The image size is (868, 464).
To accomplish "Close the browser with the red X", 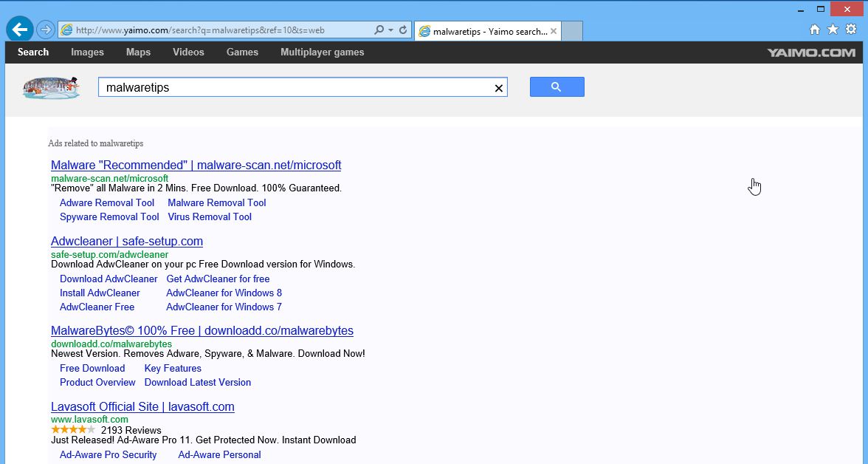I will 848,9.
